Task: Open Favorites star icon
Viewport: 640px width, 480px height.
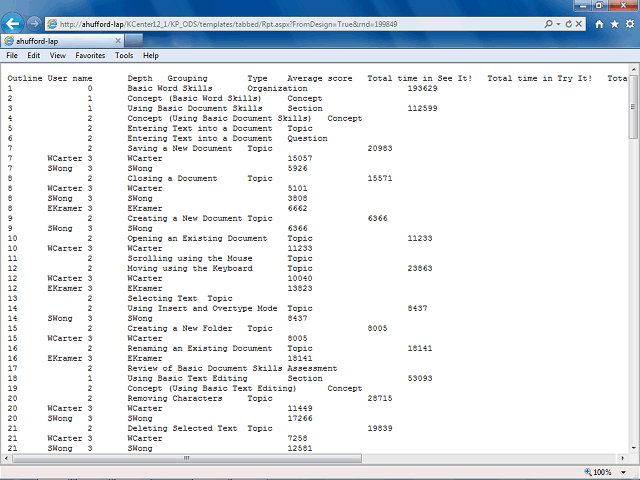Action: click(x=615, y=24)
